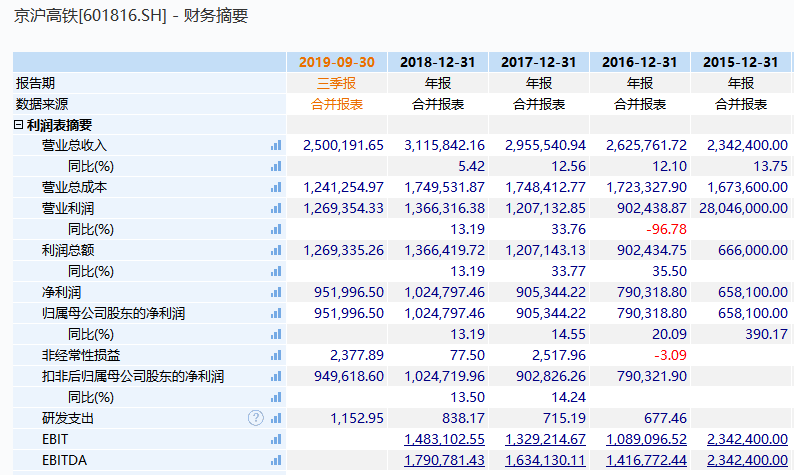Click chart icon beside first 同比(%) under 营业总收入
The image size is (794, 475).
[276, 167]
